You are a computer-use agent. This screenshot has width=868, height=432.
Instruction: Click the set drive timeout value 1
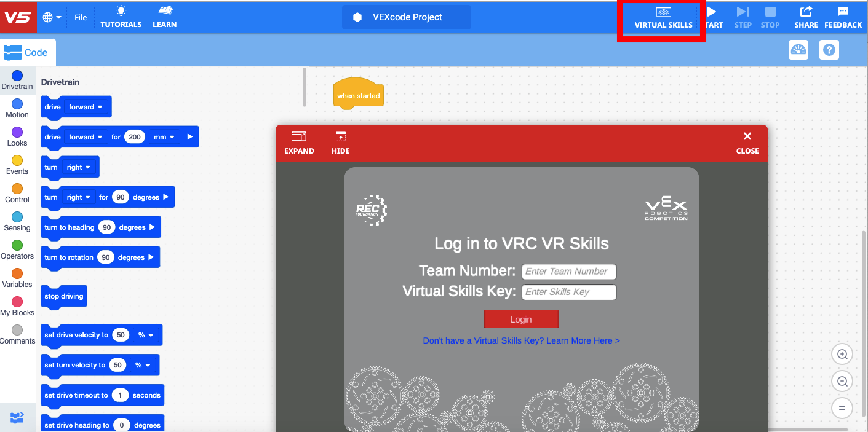[120, 395]
